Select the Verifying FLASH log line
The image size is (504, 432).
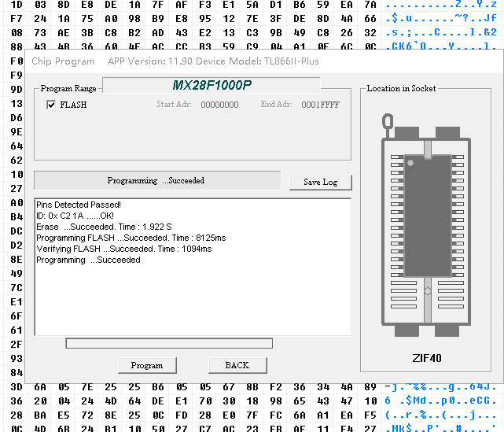click(123, 249)
